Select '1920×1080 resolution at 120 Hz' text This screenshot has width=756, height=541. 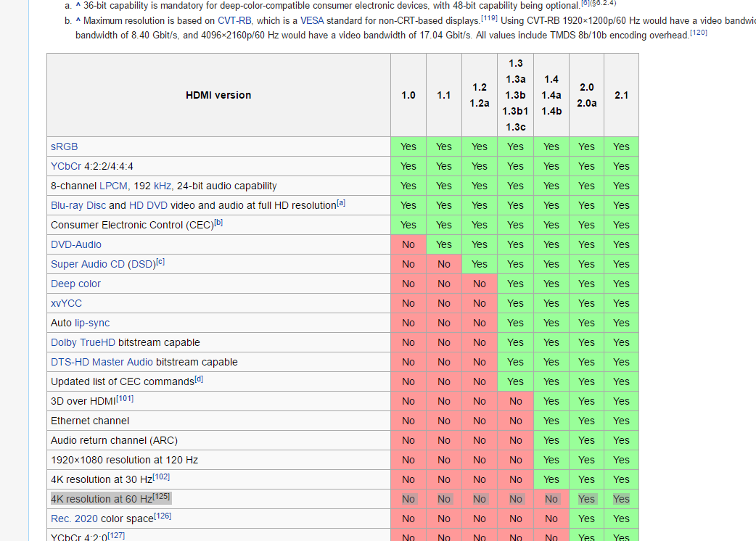pyautogui.click(x=124, y=460)
